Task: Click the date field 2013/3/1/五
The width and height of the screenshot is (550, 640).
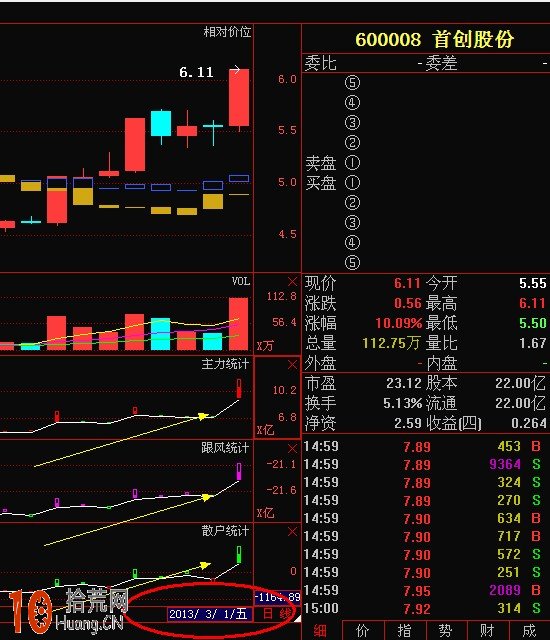Action: pyautogui.click(x=209, y=614)
